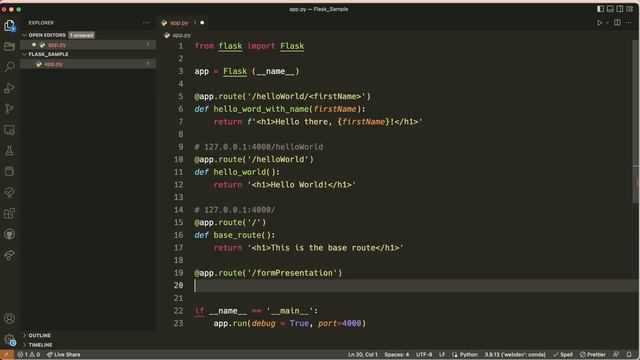This screenshot has height=360, width=640.
Task: Open the Project Manager folder icon
Action: (x=9, y=46)
